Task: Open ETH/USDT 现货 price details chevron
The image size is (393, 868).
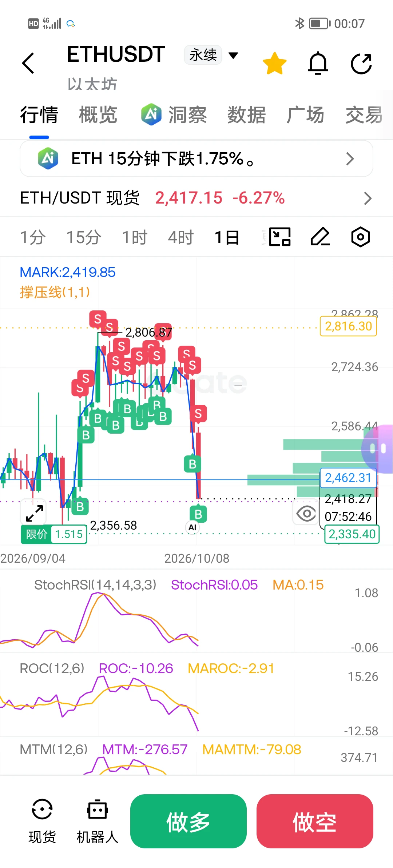Action: pyautogui.click(x=368, y=198)
